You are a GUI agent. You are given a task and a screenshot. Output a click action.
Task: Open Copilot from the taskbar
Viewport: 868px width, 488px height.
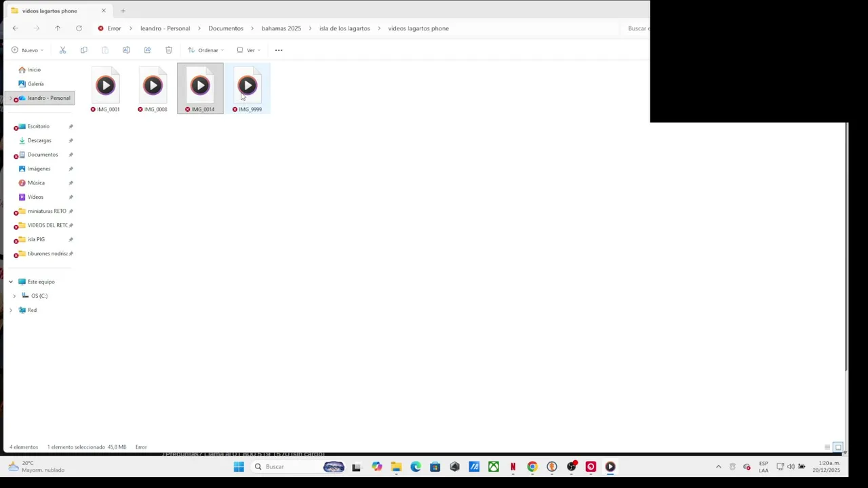coord(376,466)
